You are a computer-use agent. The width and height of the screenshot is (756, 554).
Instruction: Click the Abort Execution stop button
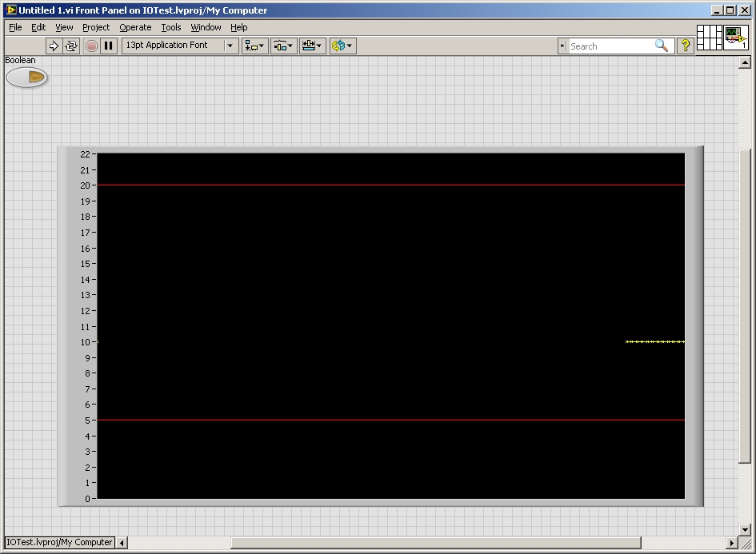(91, 46)
